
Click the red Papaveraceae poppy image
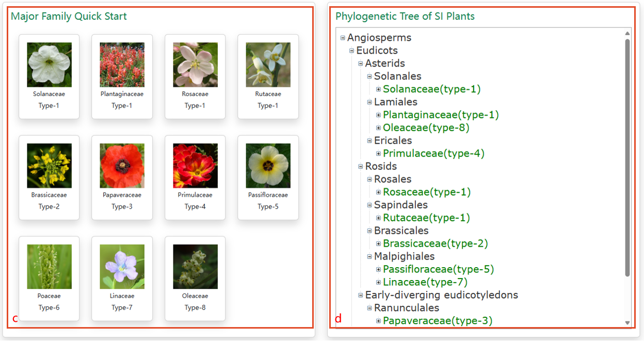click(x=122, y=165)
